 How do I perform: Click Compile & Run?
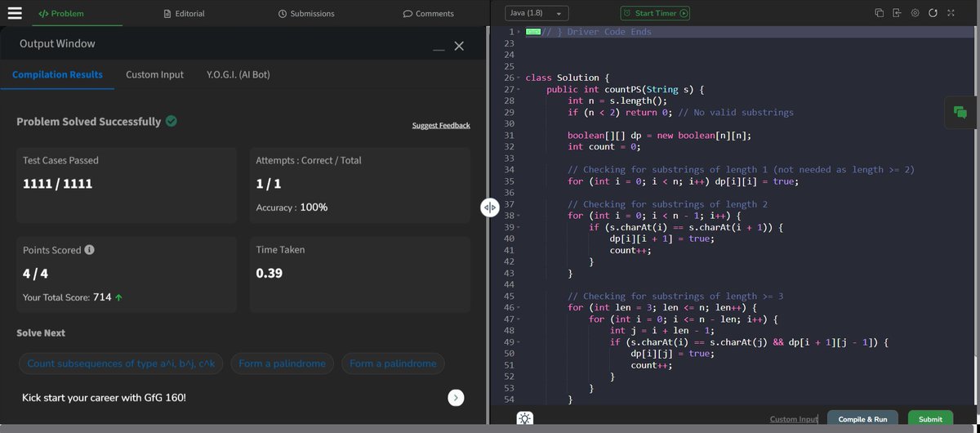862,419
